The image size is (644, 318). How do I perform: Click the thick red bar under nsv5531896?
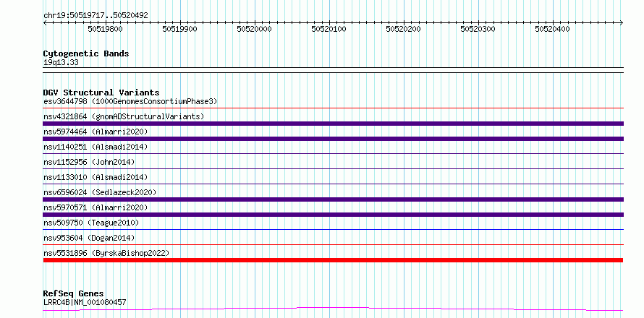point(333,260)
